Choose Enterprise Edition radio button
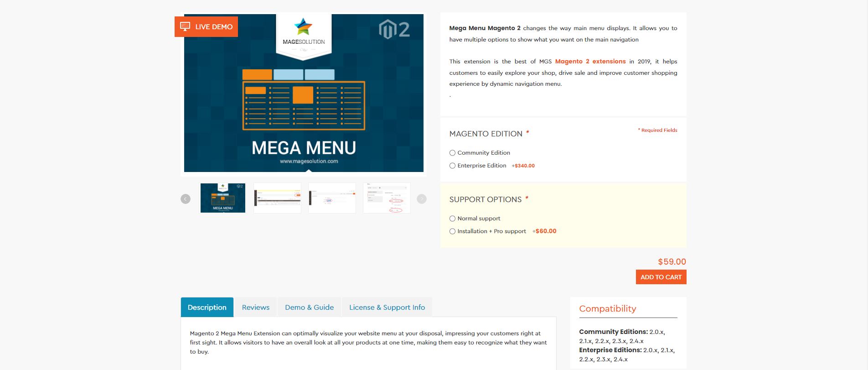The height and width of the screenshot is (370, 868). point(452,166)
